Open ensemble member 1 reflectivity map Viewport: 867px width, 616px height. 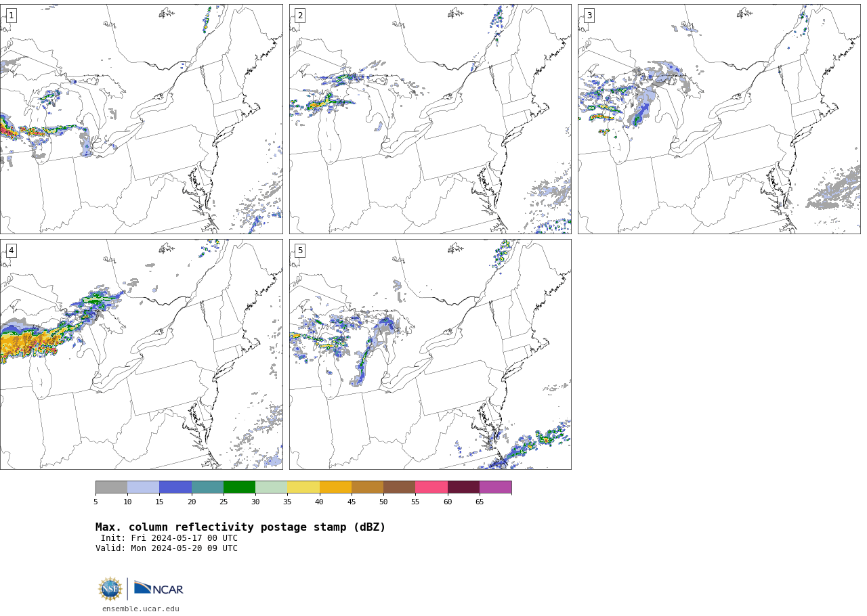point(141,119)
